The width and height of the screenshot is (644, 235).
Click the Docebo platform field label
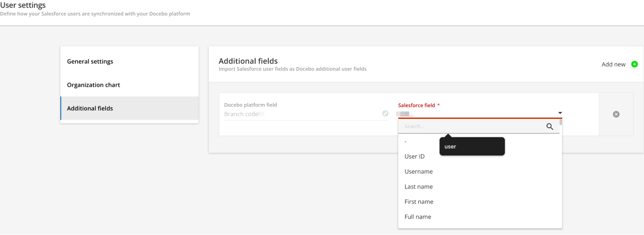(x=250, y=105)
